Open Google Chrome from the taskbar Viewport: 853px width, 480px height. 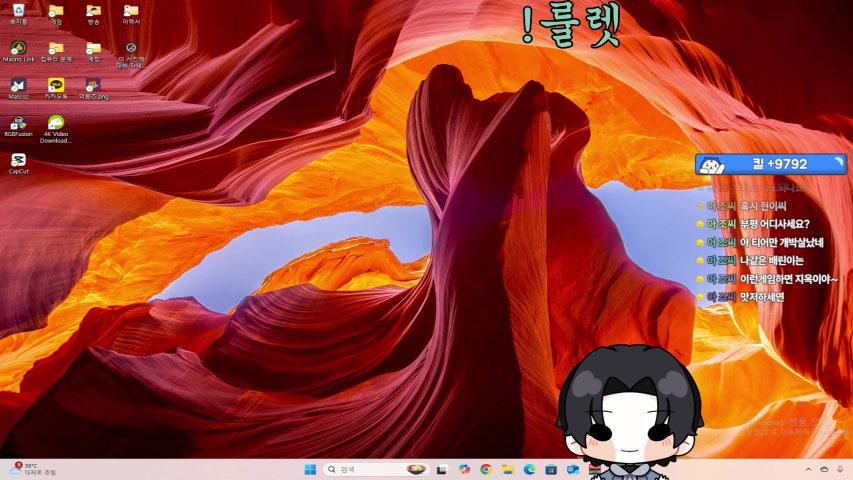click(x=486, y=469)
